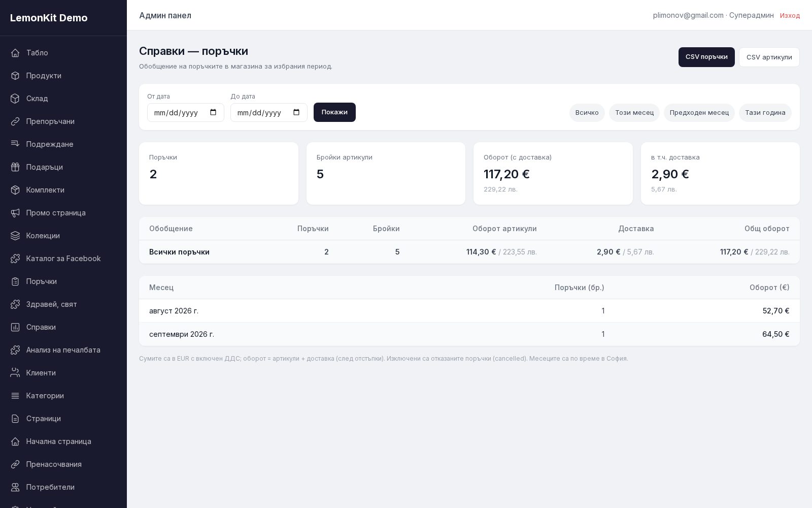Click the Каталог за Facebook puzzle icon
The height and width of the screenshot is (508, 812).
click(15, 259)
